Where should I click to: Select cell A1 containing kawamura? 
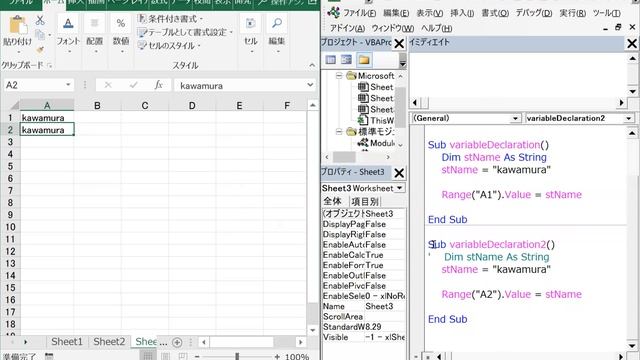point(47,118)
